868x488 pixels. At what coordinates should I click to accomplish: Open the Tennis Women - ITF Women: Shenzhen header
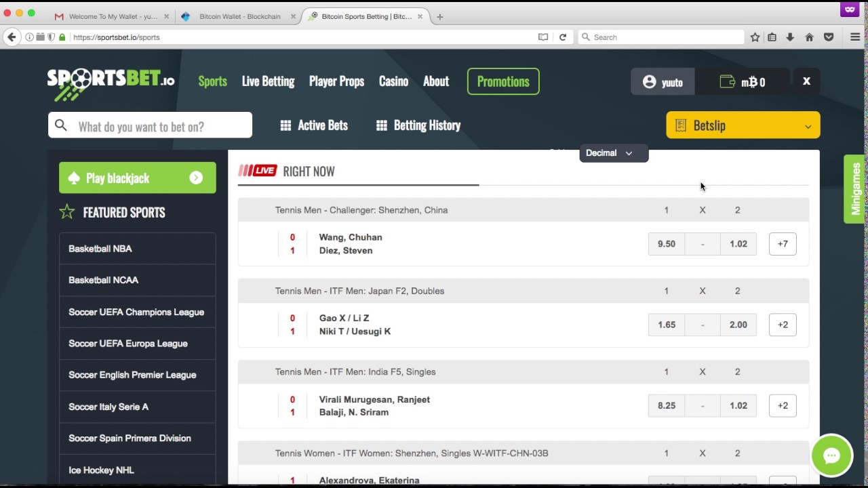523,453
